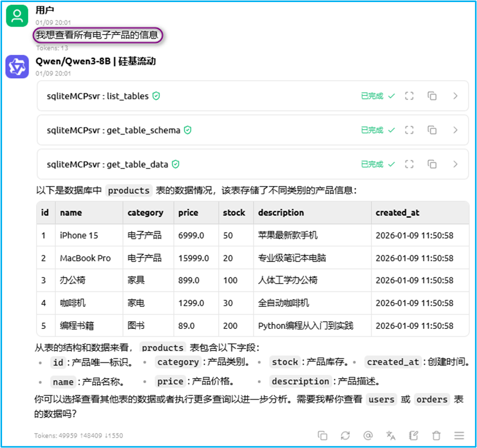Click shield icon next to get_table_schema
This screenshot has width=477, height=448.
188,130
